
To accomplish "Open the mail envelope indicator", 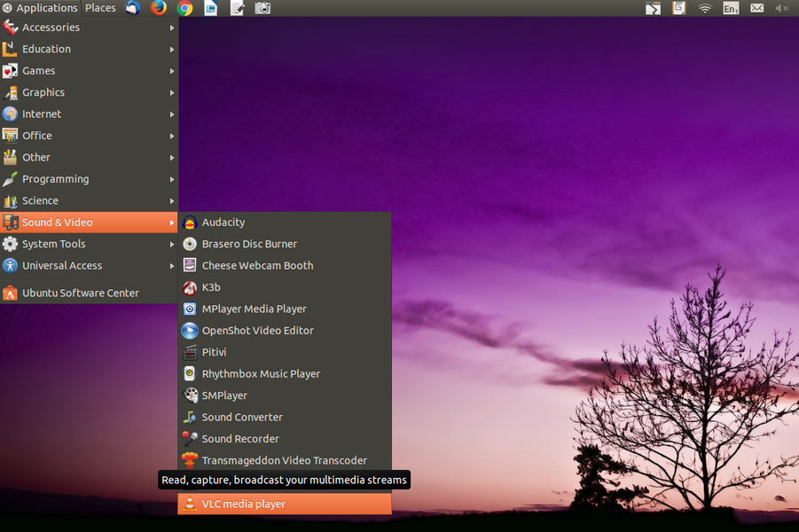I will click(757, 8).
